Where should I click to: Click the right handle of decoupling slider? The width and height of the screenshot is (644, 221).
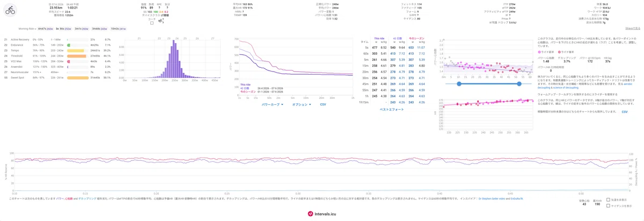click(519, 84)
